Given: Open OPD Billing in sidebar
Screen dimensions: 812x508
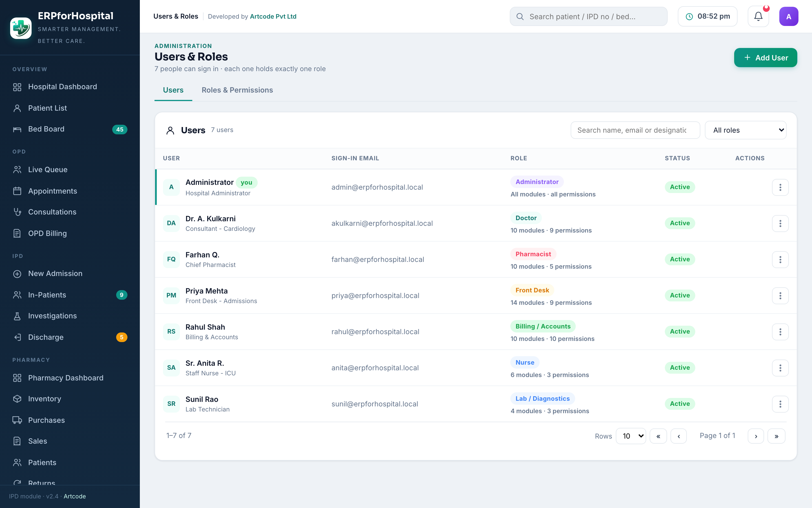Looking at the screenshot, I should (70, 233).
